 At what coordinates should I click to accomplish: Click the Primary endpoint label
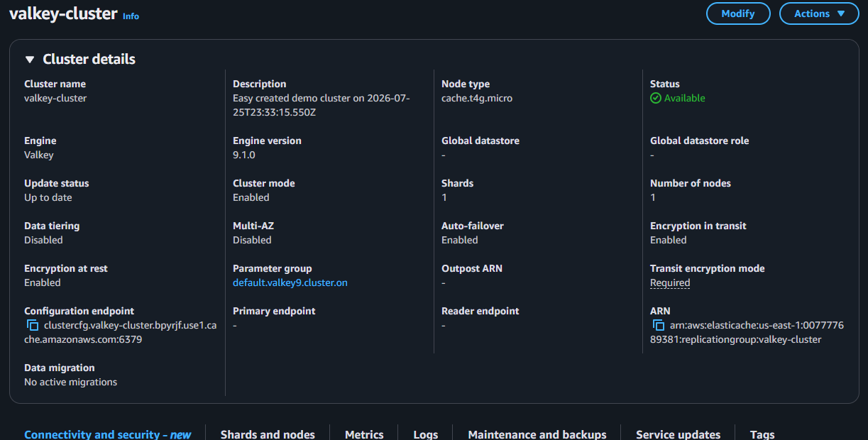tap(274, 311)
